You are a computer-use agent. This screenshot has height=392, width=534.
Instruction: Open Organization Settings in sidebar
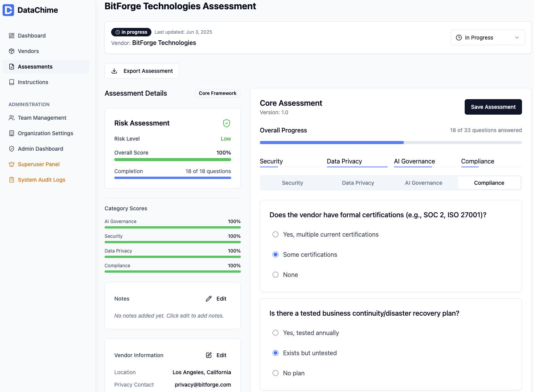[x=46, y=133]
